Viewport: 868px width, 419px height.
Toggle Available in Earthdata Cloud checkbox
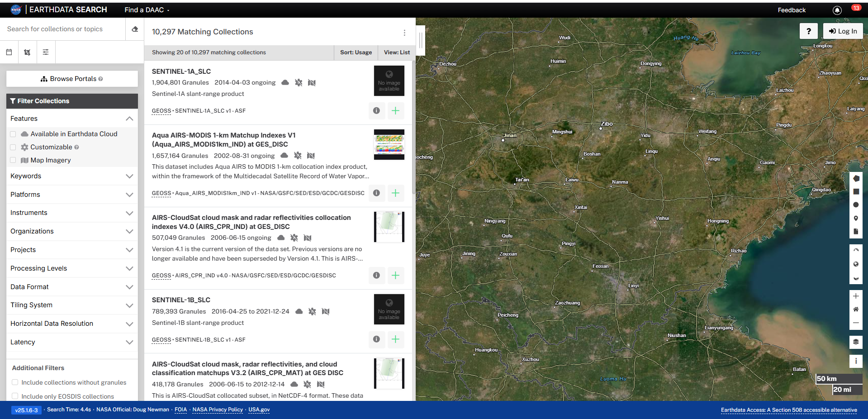tap(13, 134)
